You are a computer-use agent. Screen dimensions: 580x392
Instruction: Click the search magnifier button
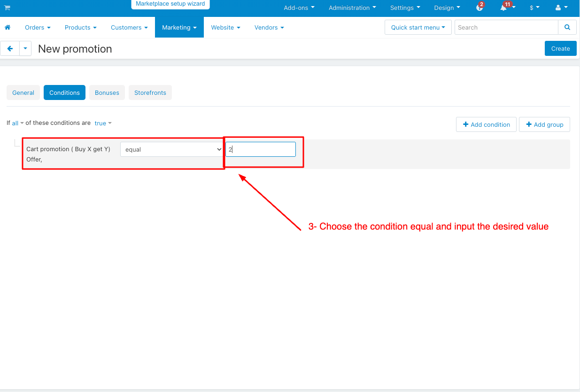click(567, 27)
